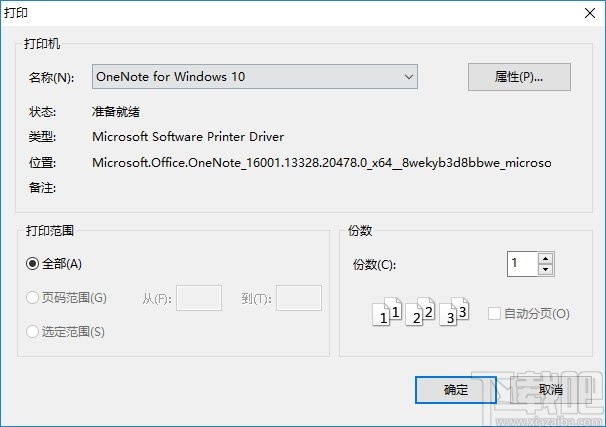Click the Microsoft.Office.OneNote location path text
Viewport: 606px width, 427px height.
point(322,163)
